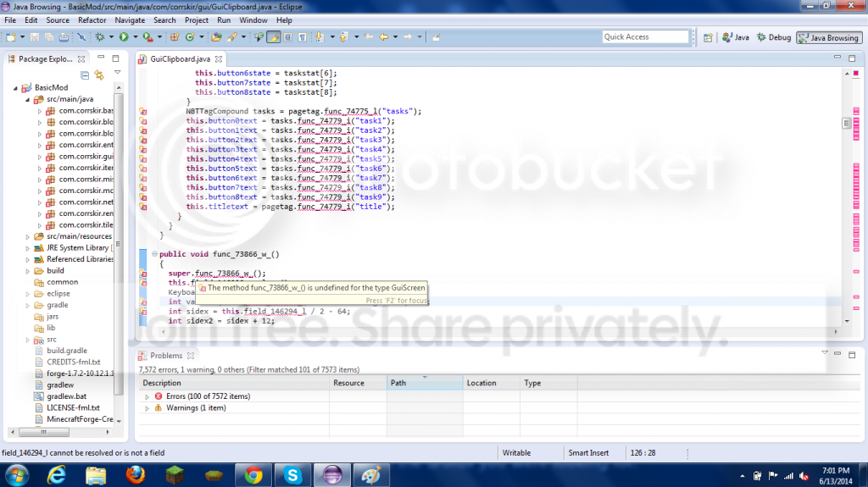Screen dimensions: 868x487
Task: Open Skype from the Windows taskbar
Action: [293, 474]
